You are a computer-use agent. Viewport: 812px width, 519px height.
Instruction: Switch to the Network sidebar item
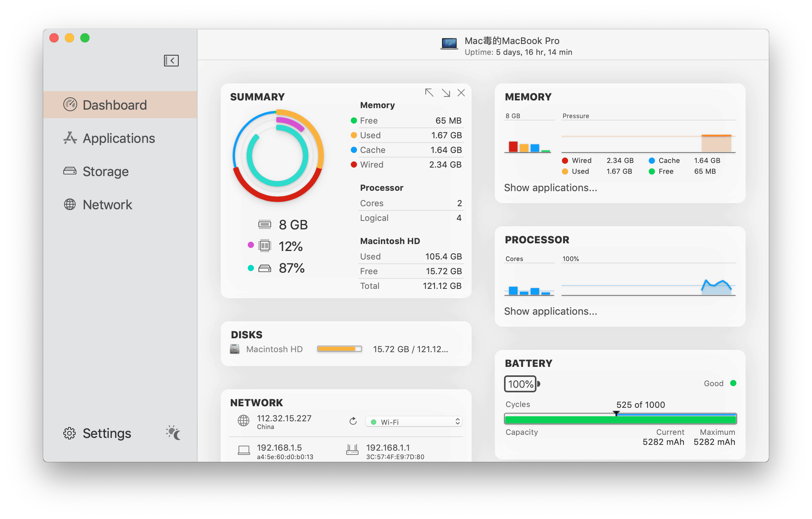coord(107,205)
